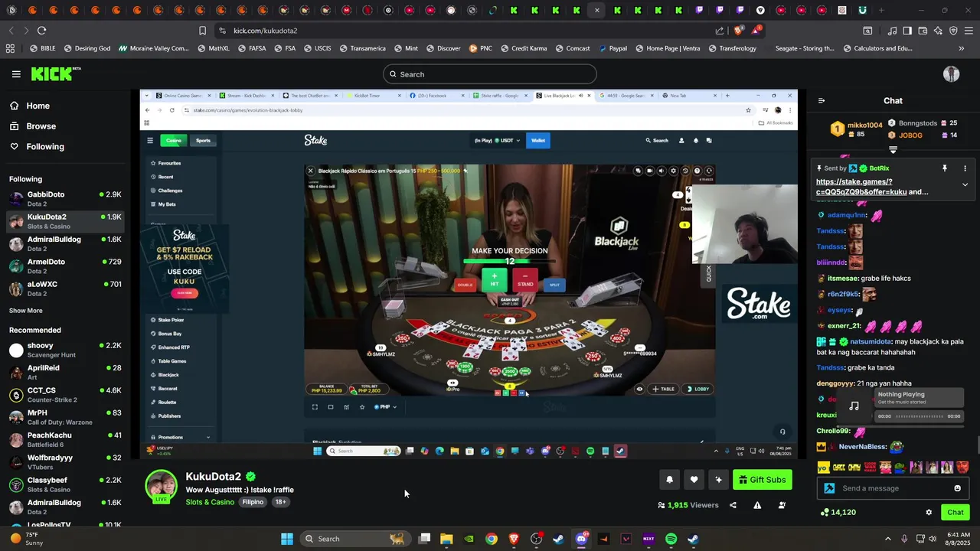Open Brave VPN shield icon
Image resolution: width=980 pixels, height=551 pixels.
pyautogui.click(x=953, y=31)
